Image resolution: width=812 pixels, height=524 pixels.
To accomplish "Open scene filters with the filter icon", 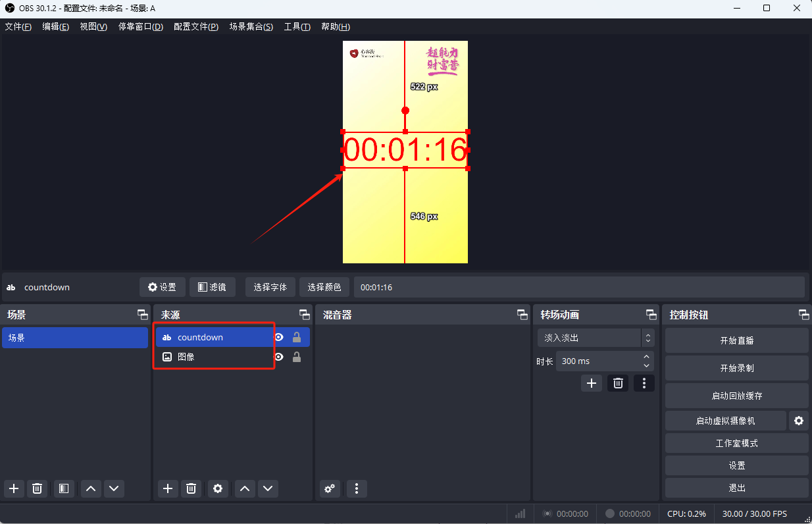I will click(63, 488).
